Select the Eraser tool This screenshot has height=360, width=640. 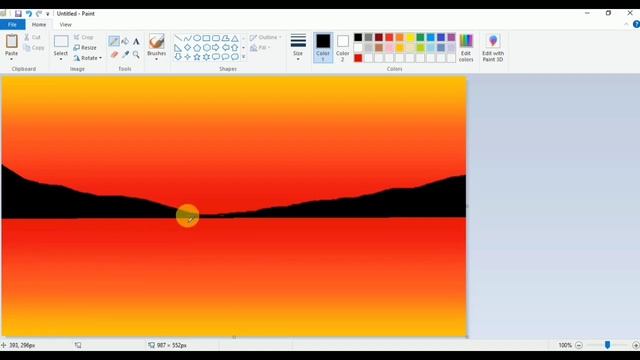(114, 54)
